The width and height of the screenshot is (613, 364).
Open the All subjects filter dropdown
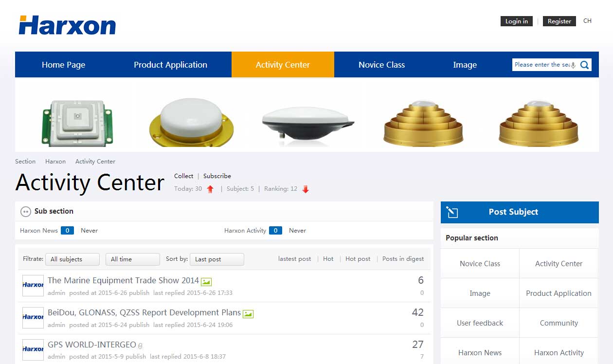click(72, 259)
